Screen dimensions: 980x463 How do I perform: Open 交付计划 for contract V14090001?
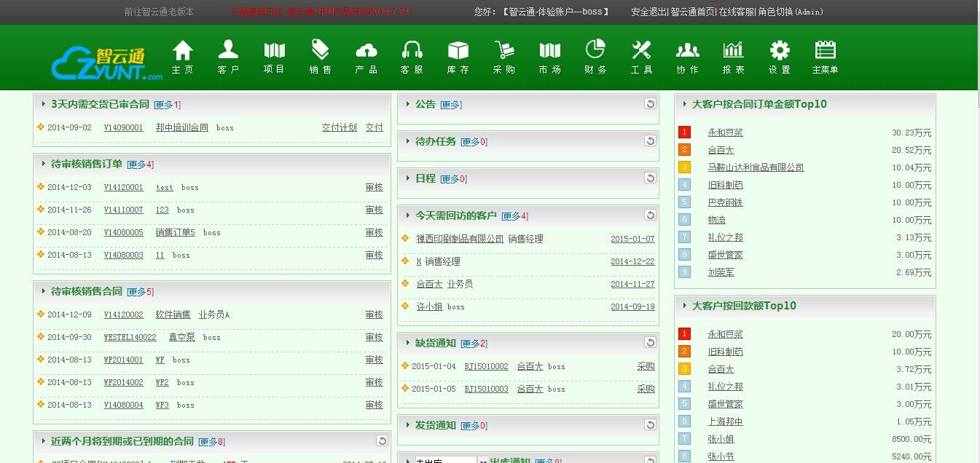pos(340,127)
